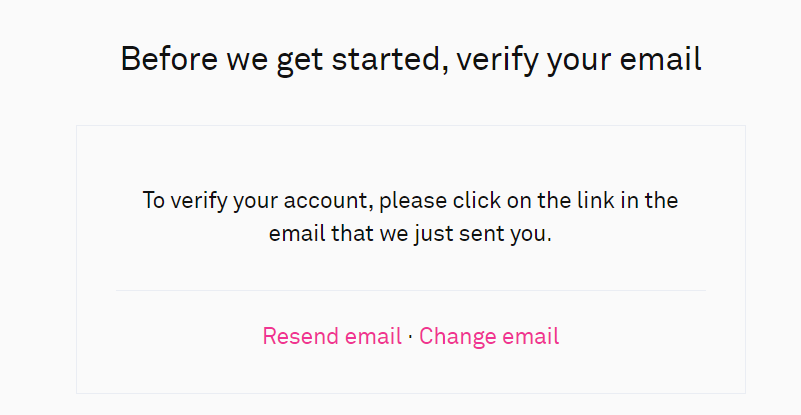Click the line "email that we just sent you."
This screenshot has height=415, width=801.
(410, 236)
